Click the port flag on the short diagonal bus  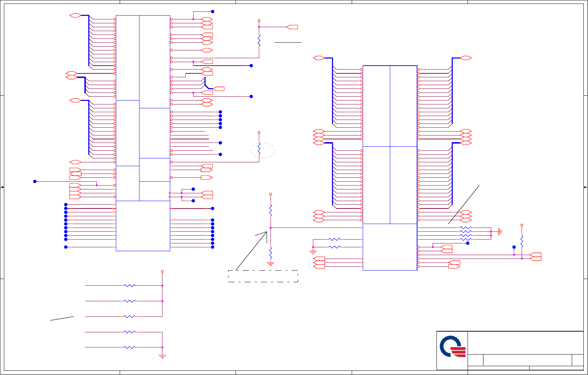[219, 89]
